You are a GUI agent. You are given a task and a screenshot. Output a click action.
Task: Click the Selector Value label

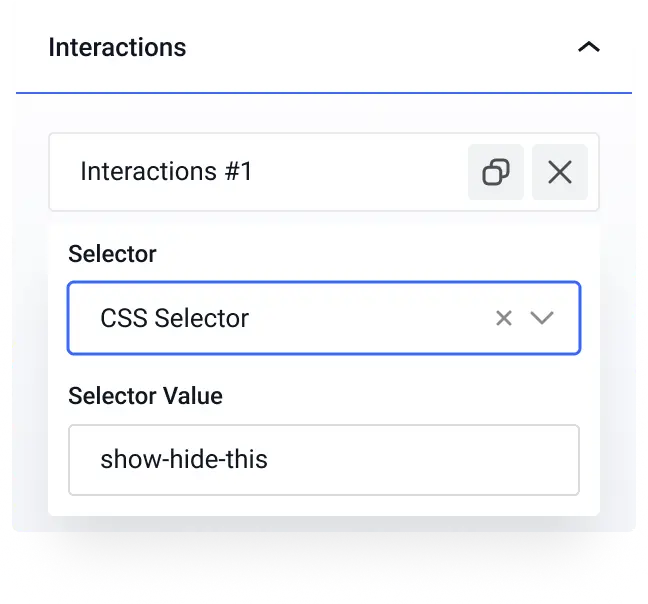coord(145,396)
